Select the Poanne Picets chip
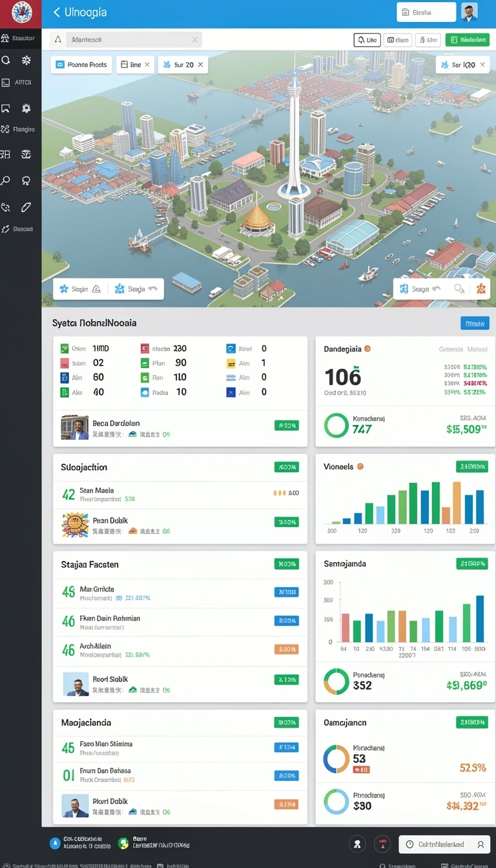 [81, 65]
